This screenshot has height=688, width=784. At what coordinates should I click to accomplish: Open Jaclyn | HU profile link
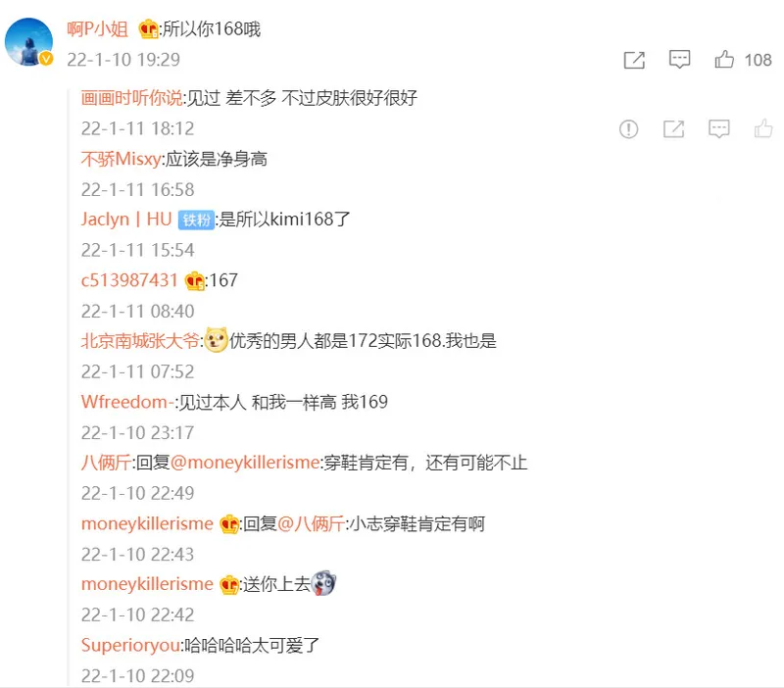[x=126, y=219]
